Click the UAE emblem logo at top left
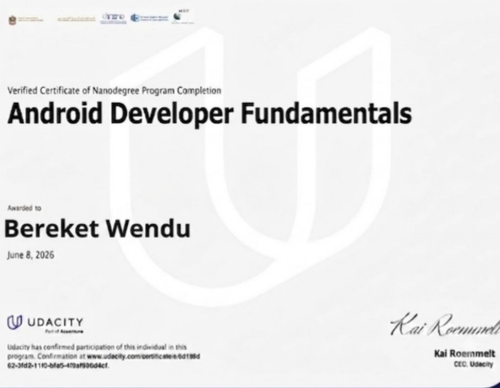 (x=12, y=20)
